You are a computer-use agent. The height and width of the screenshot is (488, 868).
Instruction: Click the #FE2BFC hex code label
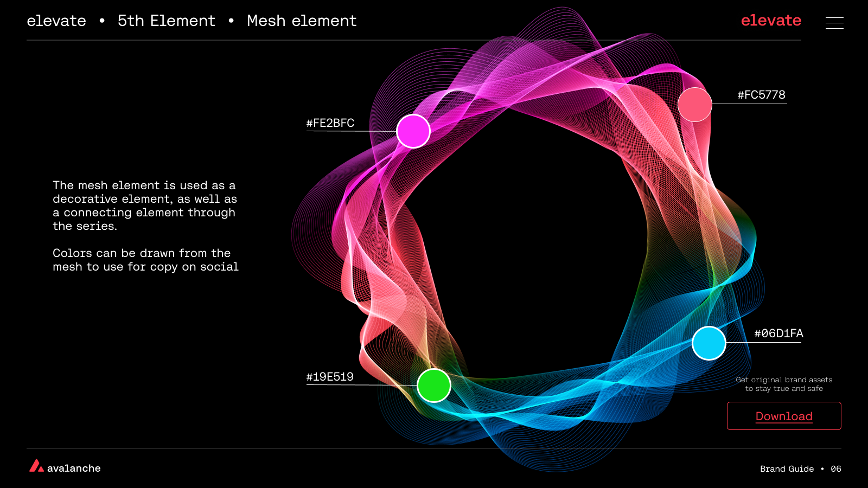click(330, 123)
